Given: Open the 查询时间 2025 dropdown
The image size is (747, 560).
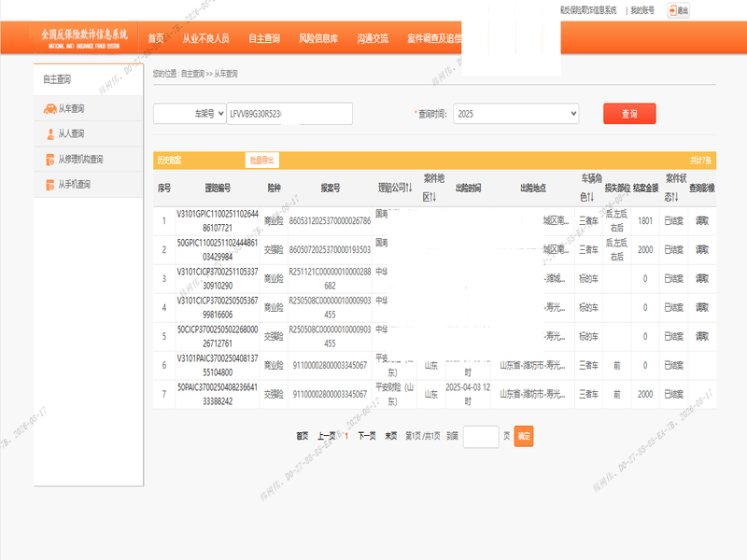Looking at the screenshot, I should coord(516,114).
